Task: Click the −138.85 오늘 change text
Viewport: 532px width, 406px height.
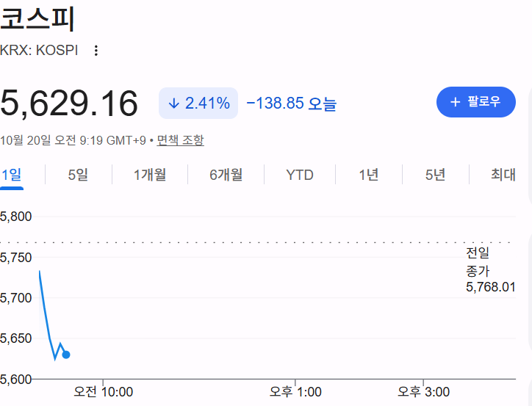Action: click(292, 103)
